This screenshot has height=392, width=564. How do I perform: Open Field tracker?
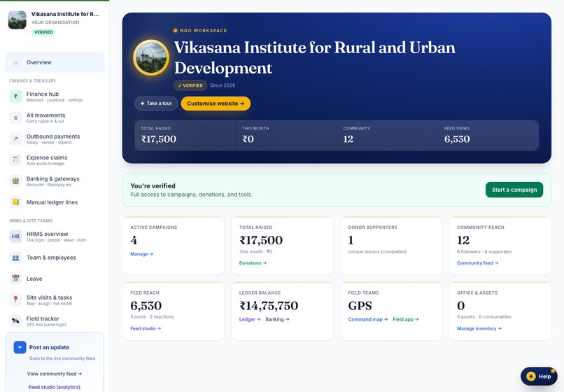[x=55, y=321]
